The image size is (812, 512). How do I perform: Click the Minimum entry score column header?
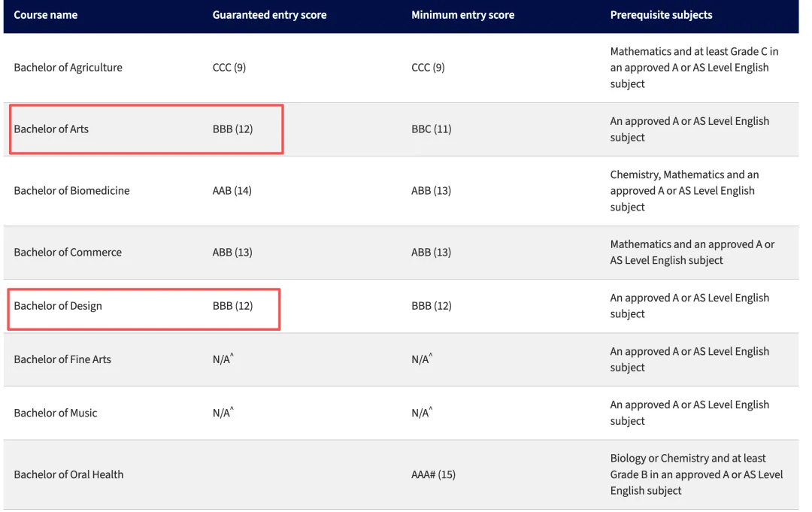click(x=462, y=15)
